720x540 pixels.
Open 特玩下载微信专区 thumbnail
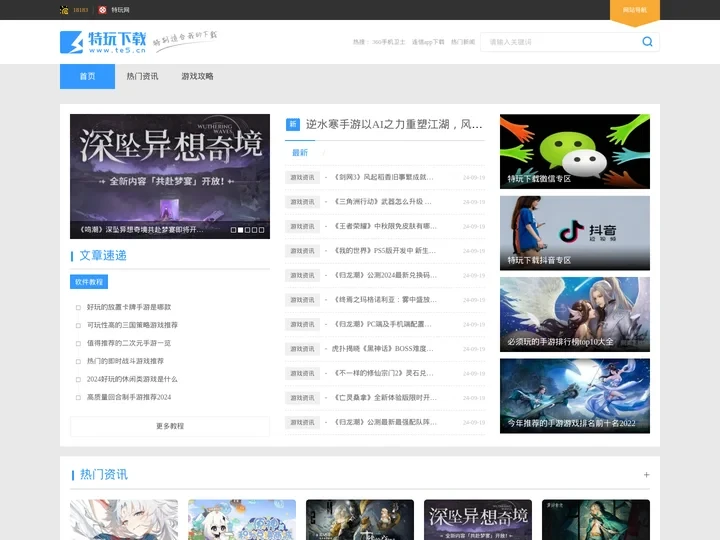tap(575, 152)
